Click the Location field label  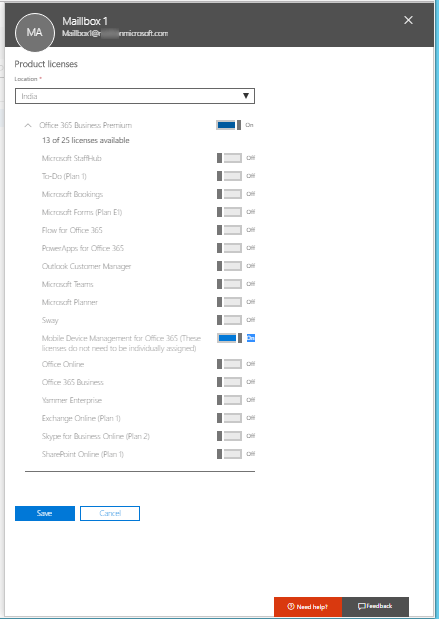(26, 79)
